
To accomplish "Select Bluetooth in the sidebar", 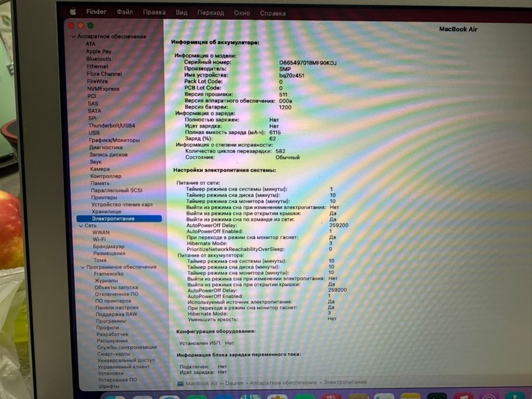I will [99, 59].
